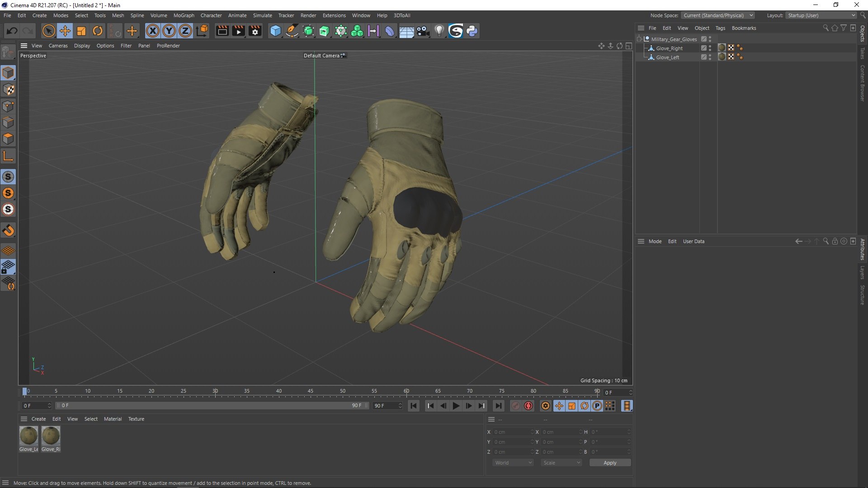Toggle X-axis lock
Image resolution: width=868 pixels, height=488 pixels.
[153, 31]
